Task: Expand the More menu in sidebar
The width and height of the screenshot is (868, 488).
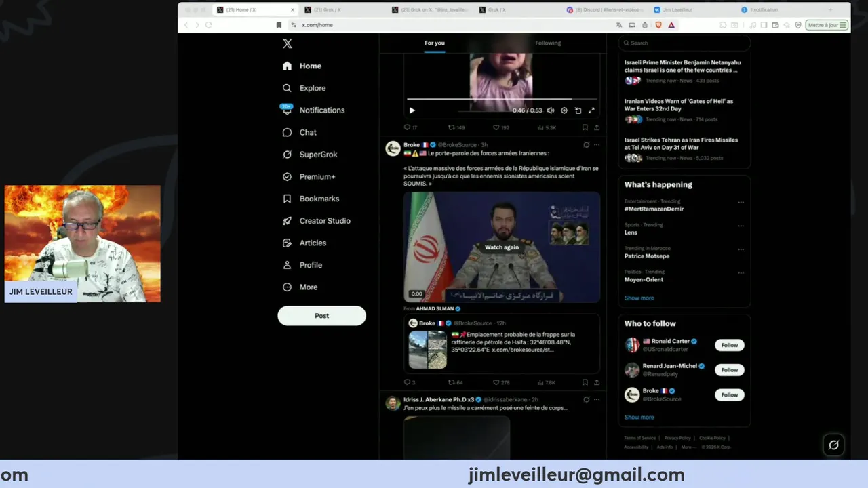Action: click(x=300, y=287)
